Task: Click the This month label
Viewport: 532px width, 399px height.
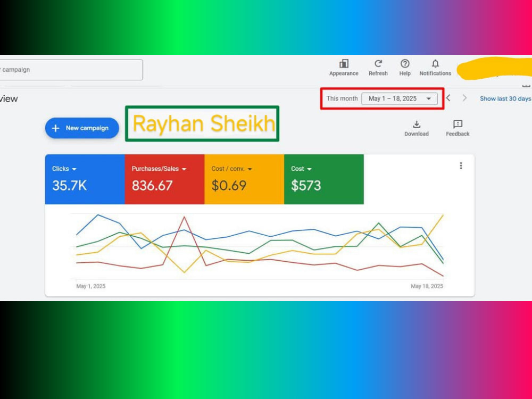Action: (342, 99)
